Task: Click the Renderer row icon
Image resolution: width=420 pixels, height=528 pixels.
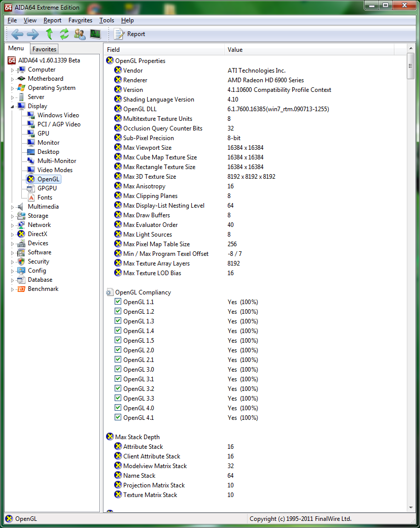Action: [x=118, y=80]
